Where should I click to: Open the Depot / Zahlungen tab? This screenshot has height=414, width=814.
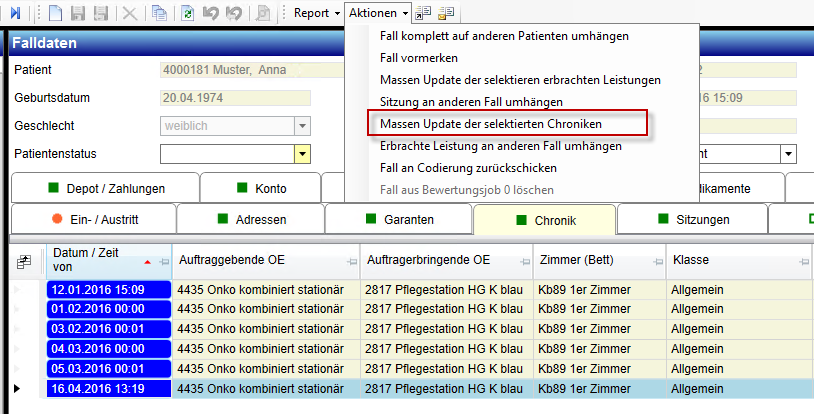click(x=105, y=188)
